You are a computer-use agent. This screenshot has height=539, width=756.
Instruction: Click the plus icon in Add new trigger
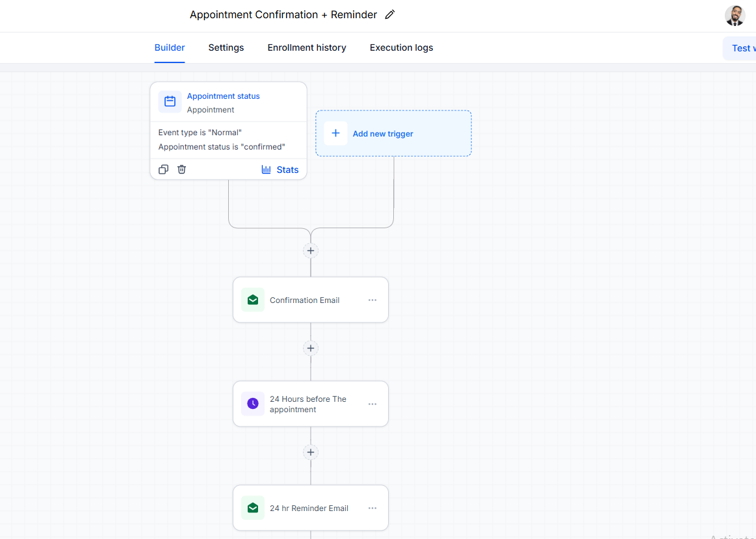(x=335, y=133)
